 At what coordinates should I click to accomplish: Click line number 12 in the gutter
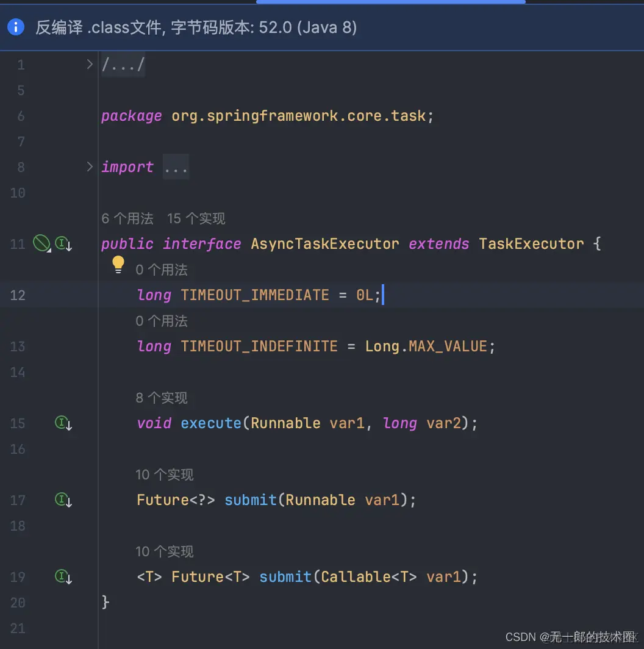18,295
